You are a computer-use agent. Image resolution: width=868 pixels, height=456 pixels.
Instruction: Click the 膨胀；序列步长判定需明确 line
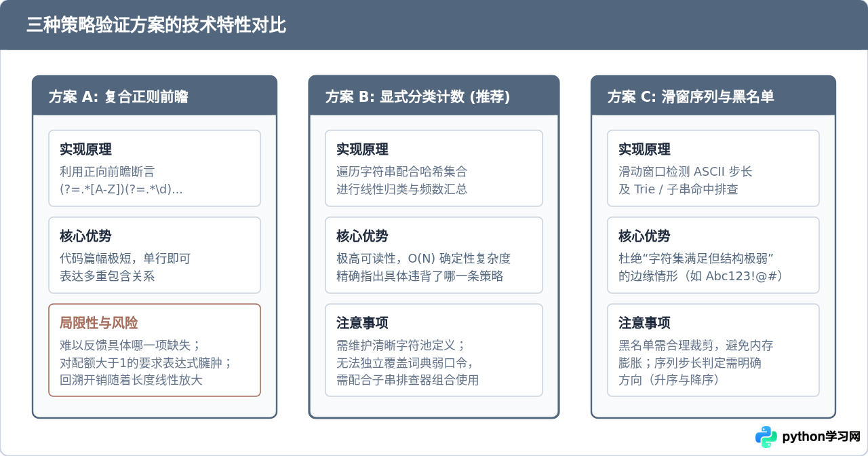(x=690, y=363)
